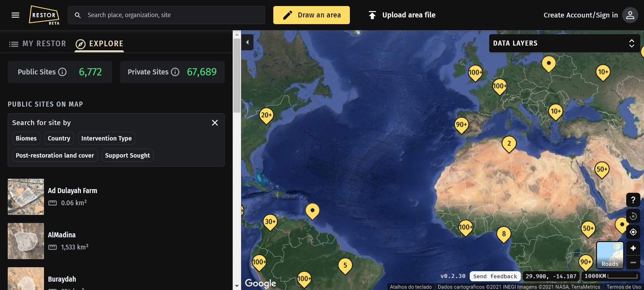
Task: Switch to the MY RESTOR tab
Action: click(x=38, y=44)
